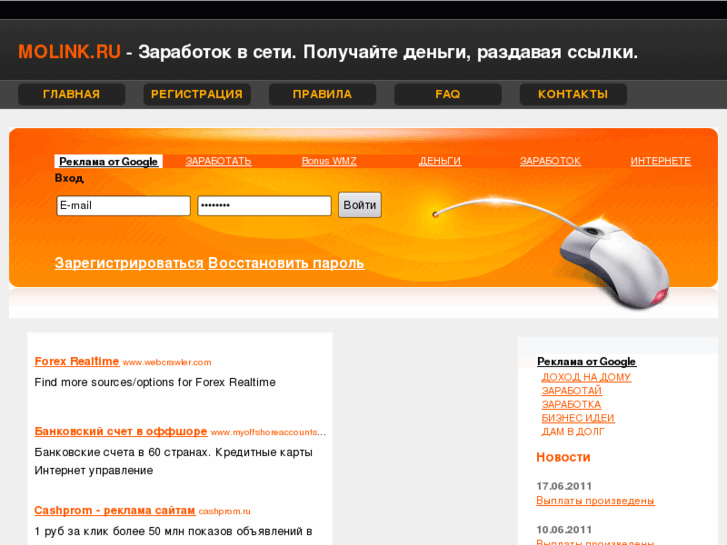This screenshot has height=545, width=727.
Task: Go to the РЕГИСТРАЦИЯ menu item
Action: coord(197,94)
